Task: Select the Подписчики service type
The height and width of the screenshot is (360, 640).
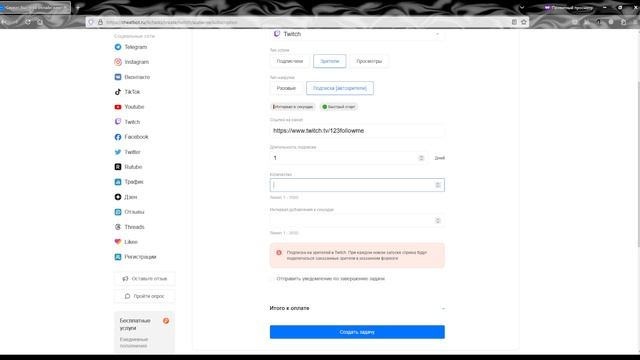Action: 290,61
